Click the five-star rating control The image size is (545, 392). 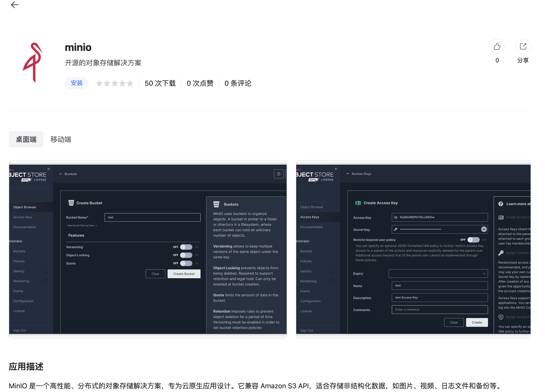114,83
